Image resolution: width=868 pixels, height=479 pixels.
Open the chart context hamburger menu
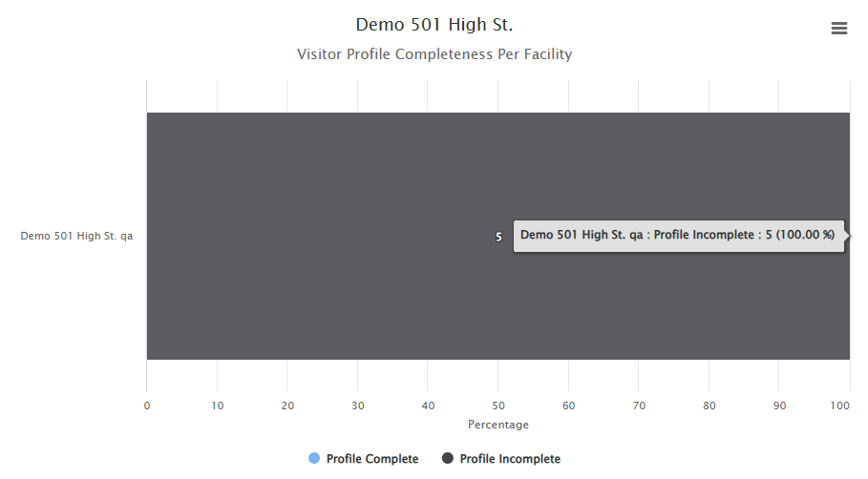[x=838, y=29]
